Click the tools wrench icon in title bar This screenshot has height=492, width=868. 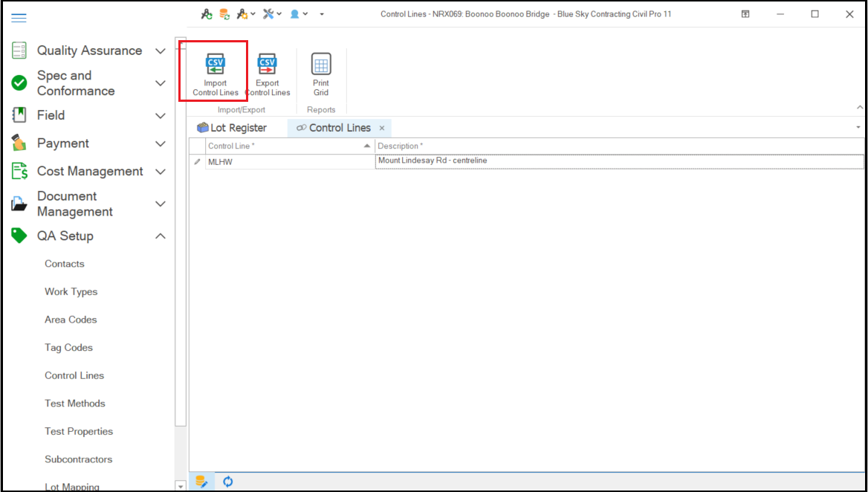click(x=269, y=14)
